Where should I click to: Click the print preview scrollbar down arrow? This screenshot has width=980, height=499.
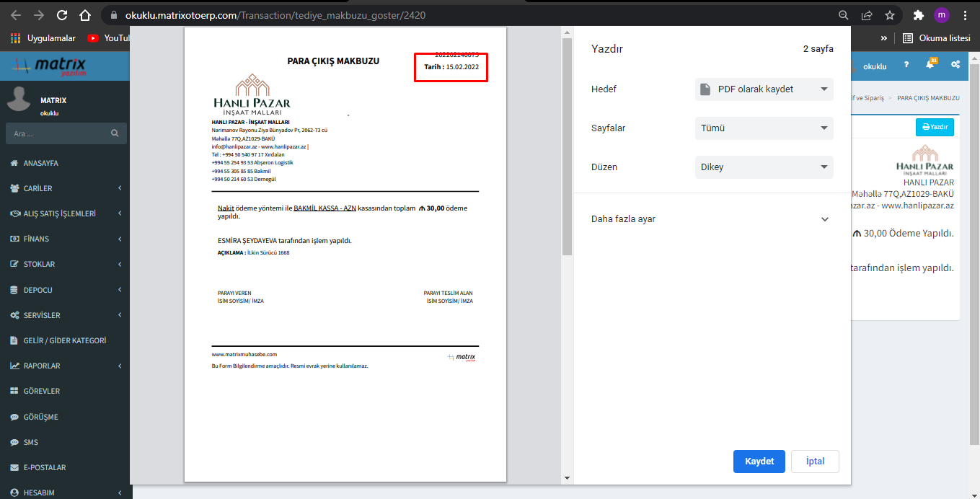tap(567, 477)
